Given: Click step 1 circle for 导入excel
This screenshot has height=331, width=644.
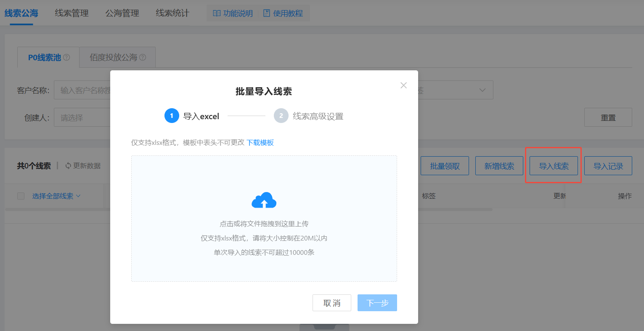Looking at the screenshot, I should (172, 116).
